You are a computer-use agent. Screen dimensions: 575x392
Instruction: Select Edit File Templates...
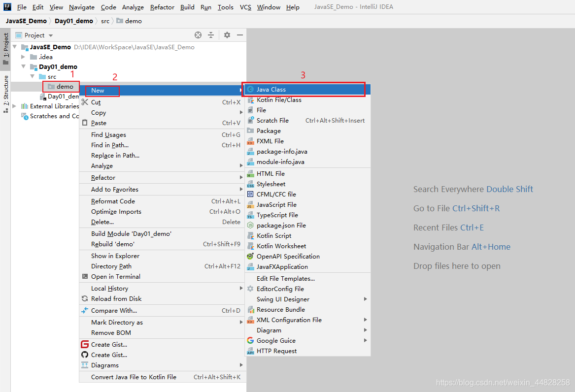pos(307,278)
